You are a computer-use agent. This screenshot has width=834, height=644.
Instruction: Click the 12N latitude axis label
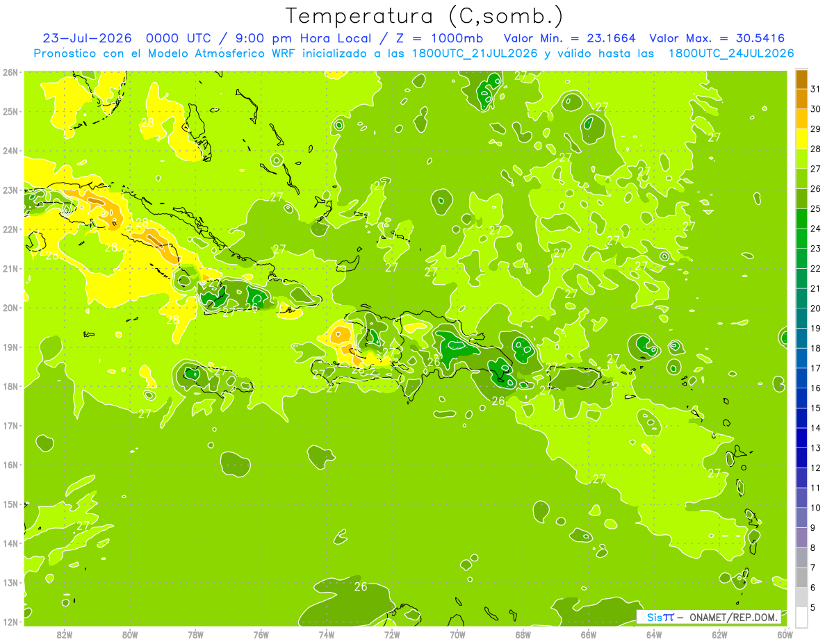(x=10, y=622)
